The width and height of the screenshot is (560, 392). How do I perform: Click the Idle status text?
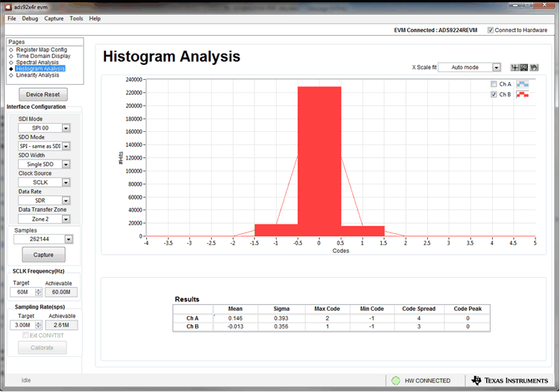click(26, 381)
